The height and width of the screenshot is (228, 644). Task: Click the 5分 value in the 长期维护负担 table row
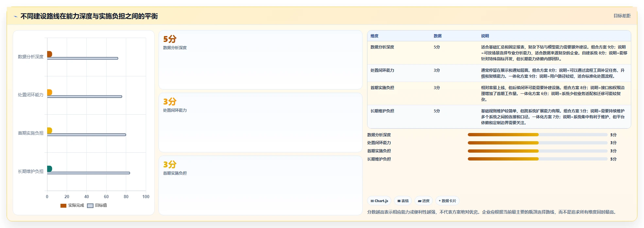point(437,111)
